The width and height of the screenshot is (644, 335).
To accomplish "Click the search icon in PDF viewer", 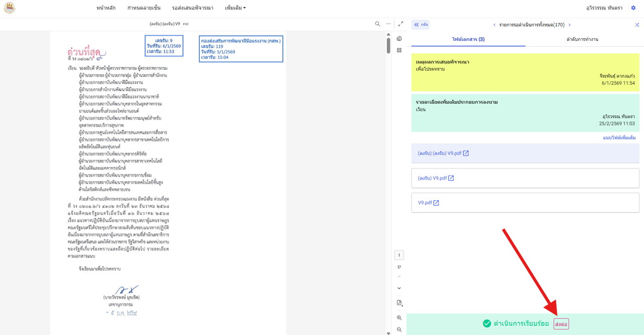I will point(377,24).
